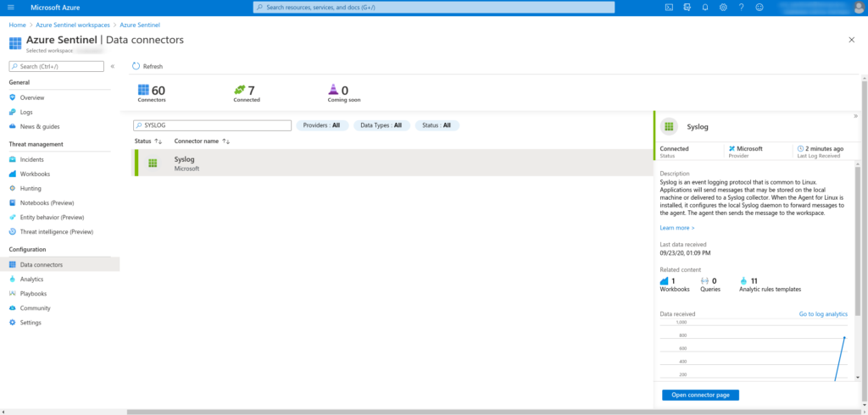Click the Overview shield icon
Screen dimensions: 868x415
[13, 97]
